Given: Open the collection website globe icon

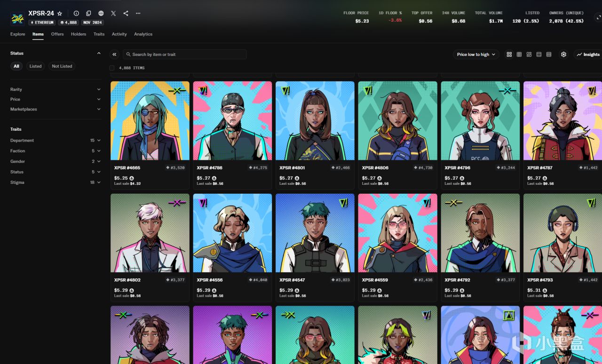Looking at the screenshot, I should 101,14.
